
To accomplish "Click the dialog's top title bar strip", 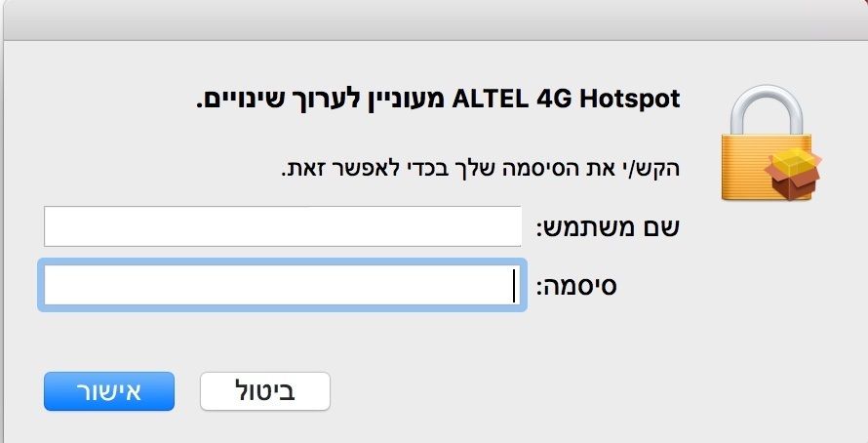I will (434, 20).
